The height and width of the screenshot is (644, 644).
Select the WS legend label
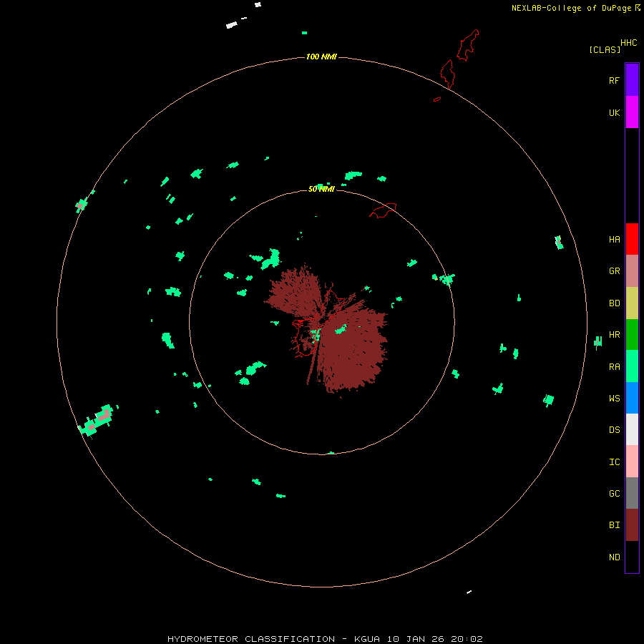(614, 399)
